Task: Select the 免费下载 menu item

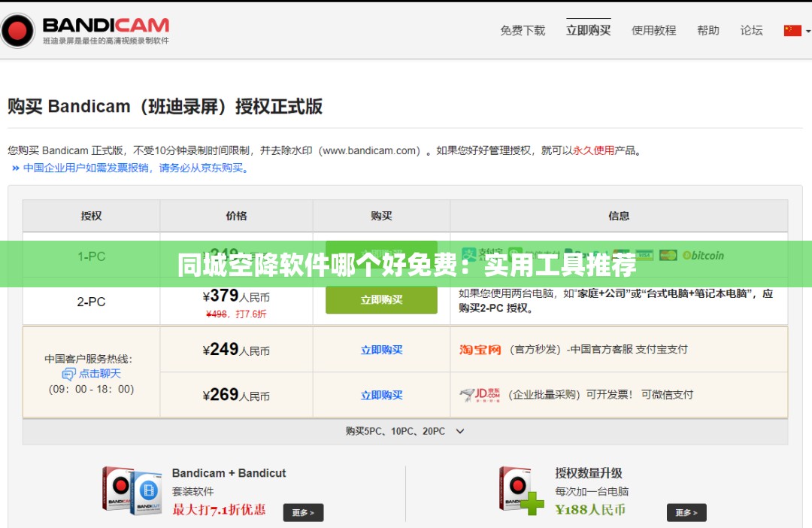Action: pyautogui.click(x=522, y=31)
